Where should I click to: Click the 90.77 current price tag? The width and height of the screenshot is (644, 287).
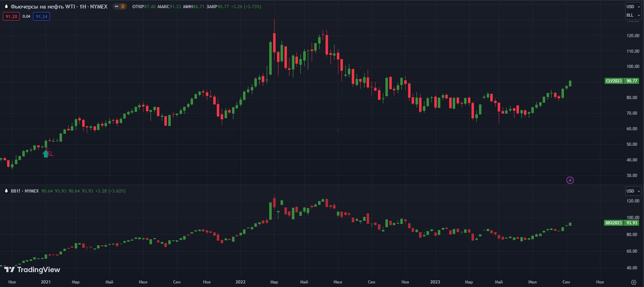(632, 81)
